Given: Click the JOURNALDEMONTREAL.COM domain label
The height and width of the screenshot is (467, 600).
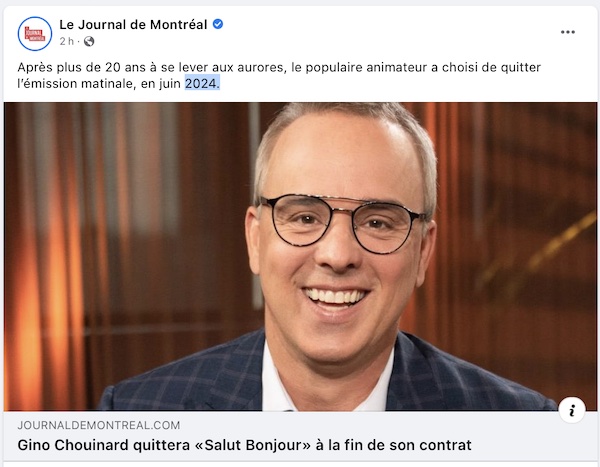Looking at the screenshot, I should click(99, 425).
